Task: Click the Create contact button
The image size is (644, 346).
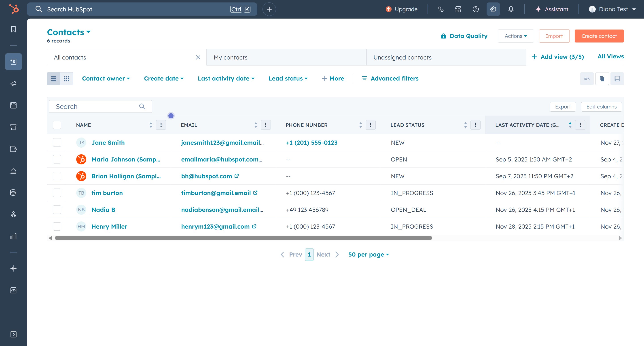Action: coord(599,36)
